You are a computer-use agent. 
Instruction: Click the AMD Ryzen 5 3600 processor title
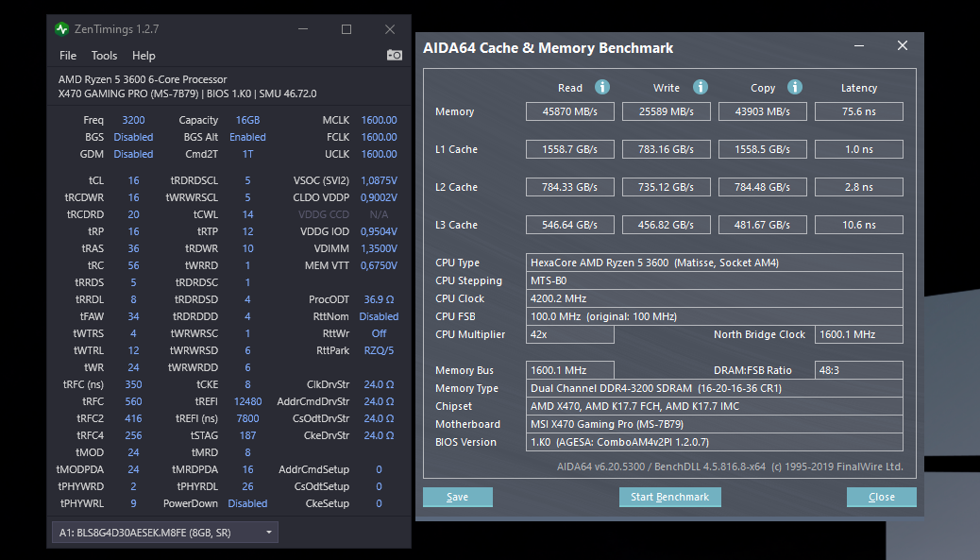[143, 79]
